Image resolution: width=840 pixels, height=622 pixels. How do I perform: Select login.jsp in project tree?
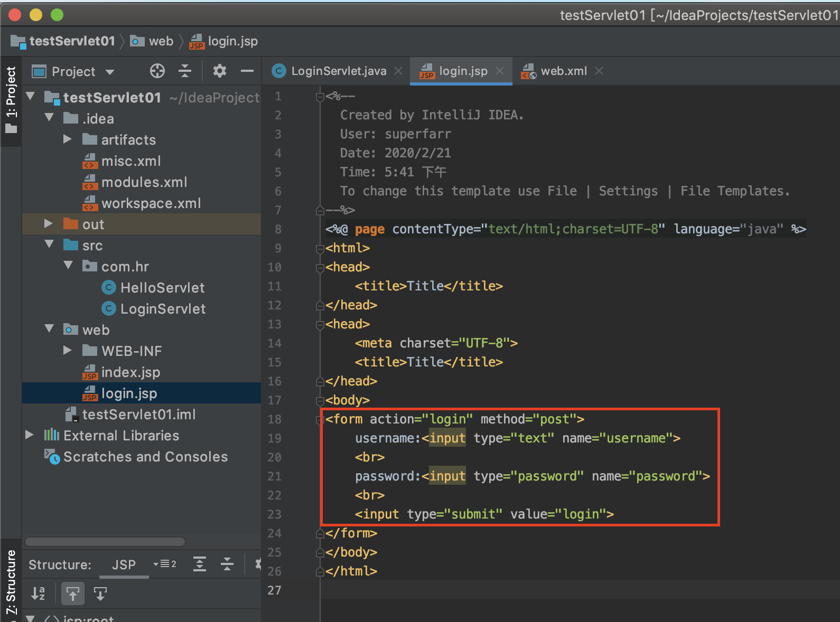(x=129, y=393)
